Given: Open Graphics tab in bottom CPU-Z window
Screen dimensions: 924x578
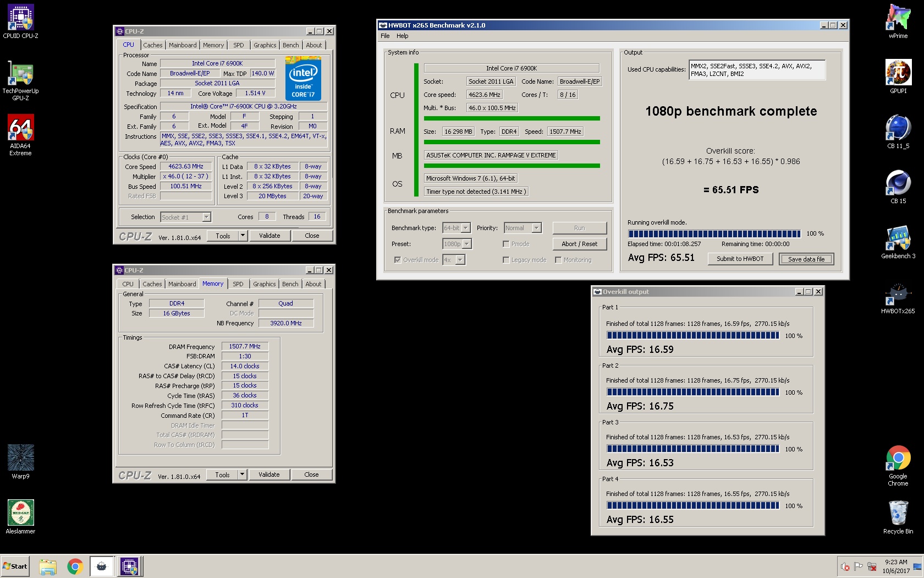Looking at the screenshot, I should [x=265, y=284].
